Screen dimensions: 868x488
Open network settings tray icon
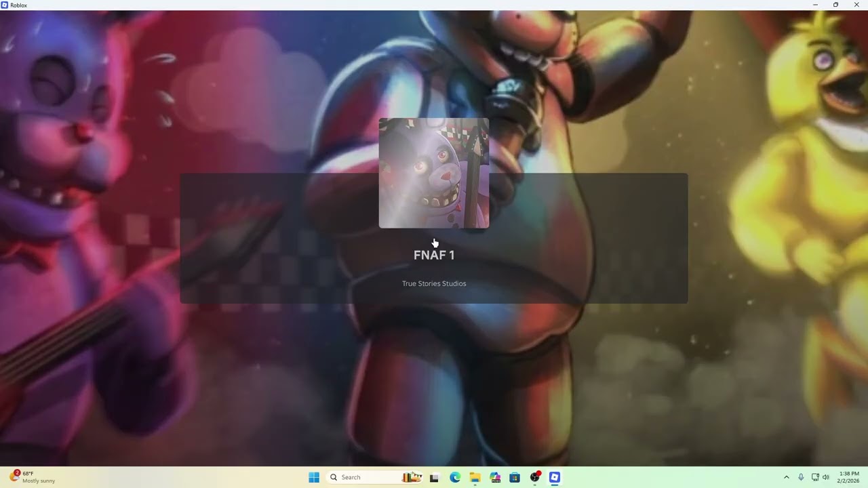click(x=815, y=477)
